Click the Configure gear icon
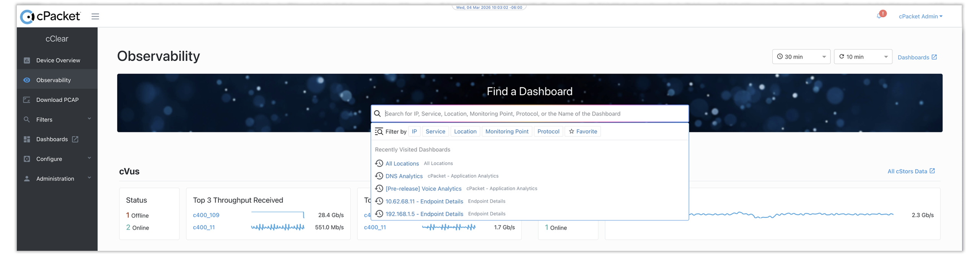 point(27,159)
